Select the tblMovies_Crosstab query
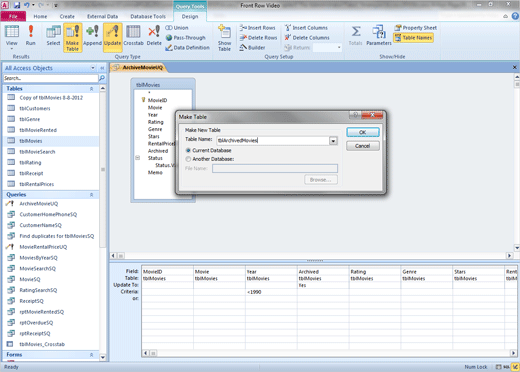The width and height of the screenshot is (520, 372). [x=42, y=344]
